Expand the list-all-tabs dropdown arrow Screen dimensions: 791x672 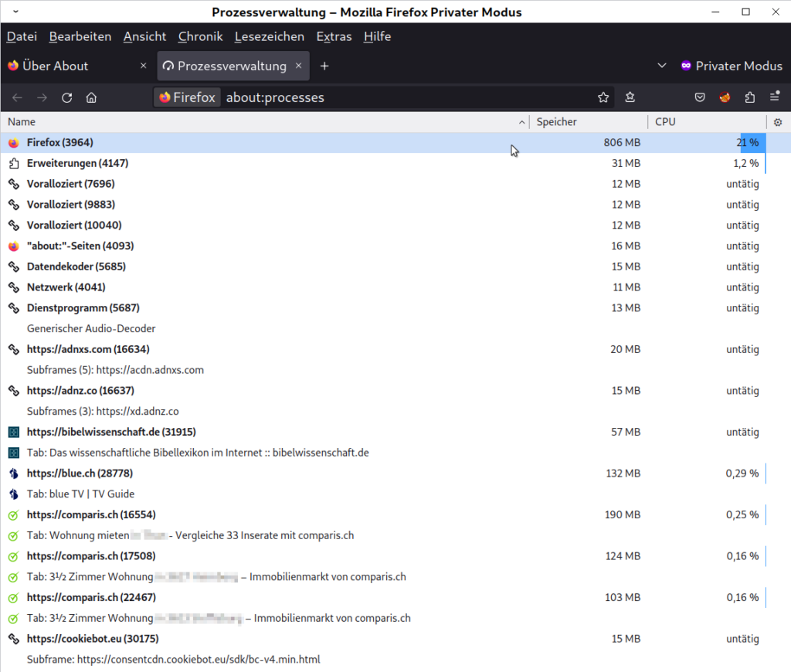(x=662, y=66)
